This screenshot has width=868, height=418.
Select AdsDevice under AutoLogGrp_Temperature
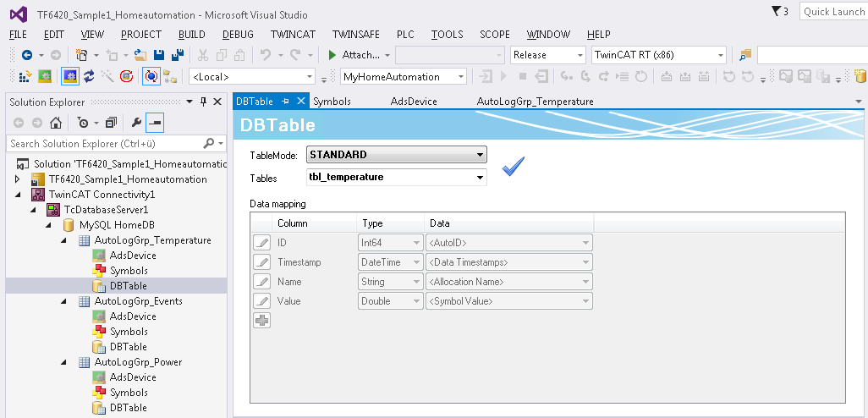[x=133, y=256]
